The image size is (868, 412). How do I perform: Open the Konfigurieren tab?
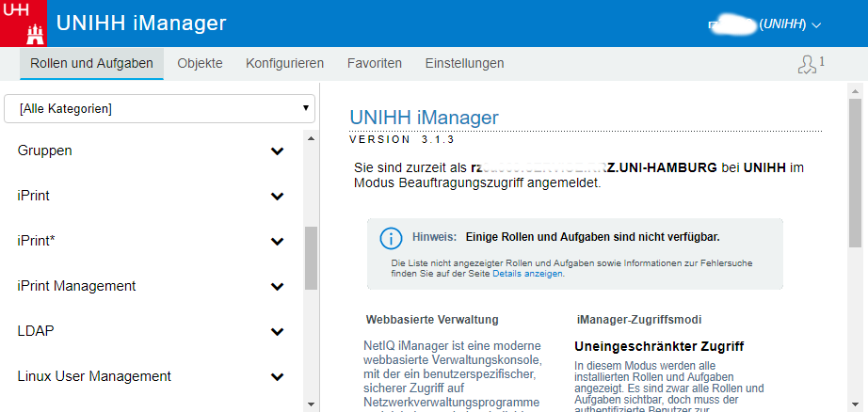284,64
